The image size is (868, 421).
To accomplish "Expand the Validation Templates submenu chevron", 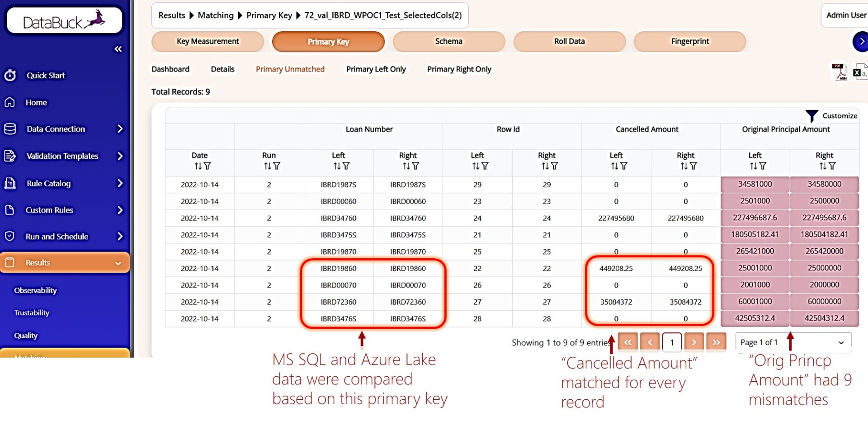I will pyautogui.click(x=120, y=156).
